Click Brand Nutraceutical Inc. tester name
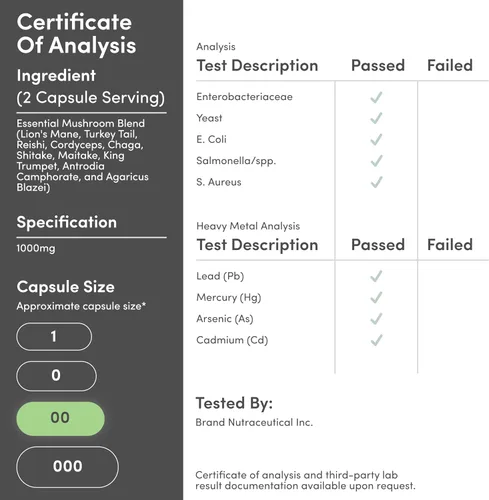Image resolution: width=489 pixels, height=500 pixels. coord(254,422)
